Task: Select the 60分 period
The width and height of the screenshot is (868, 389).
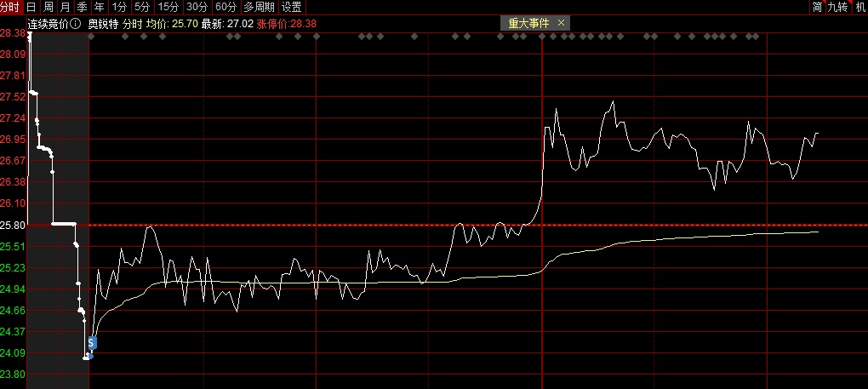Action: click(x=226, y=7)
